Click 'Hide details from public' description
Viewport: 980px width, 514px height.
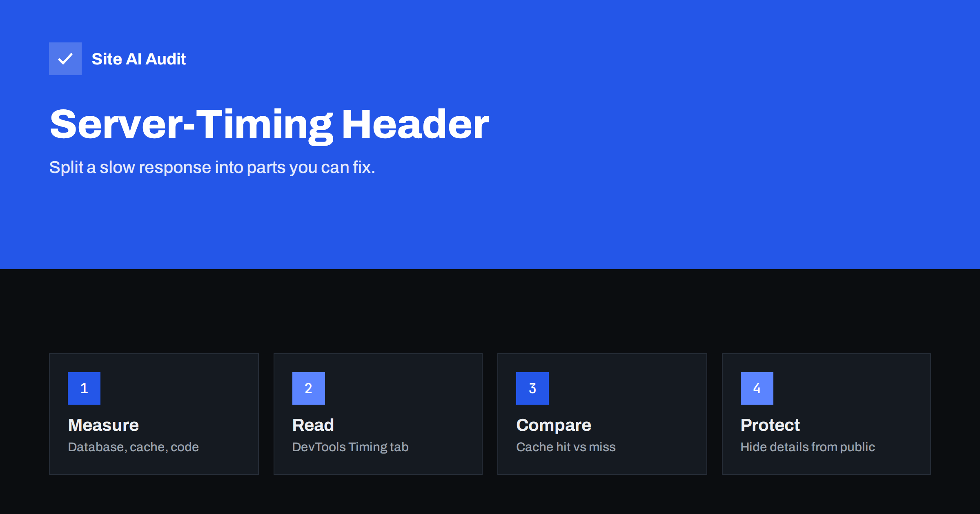[808, 447]
